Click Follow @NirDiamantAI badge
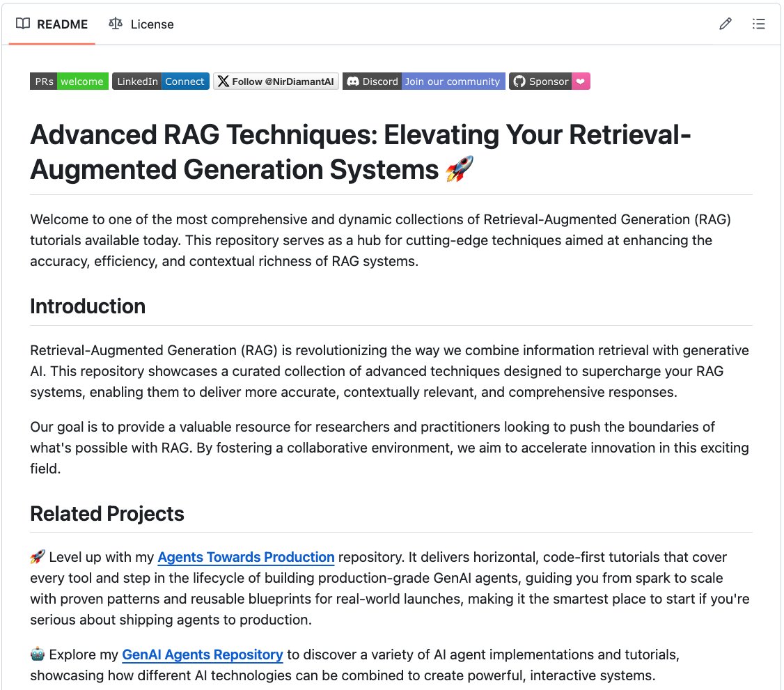 [276, 81]
